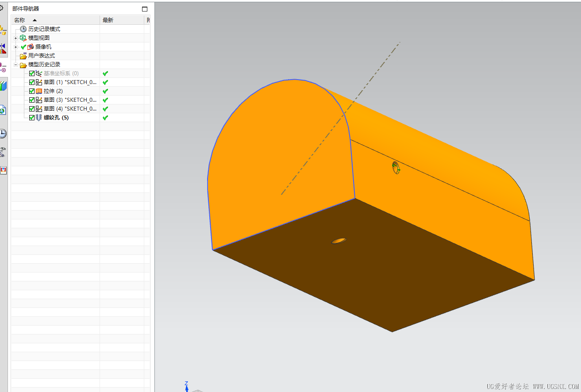The height and width of the screenshot is (392, 581).
Task: Suppress 拉伸 (2) via its checkbox
Action: 32,91
